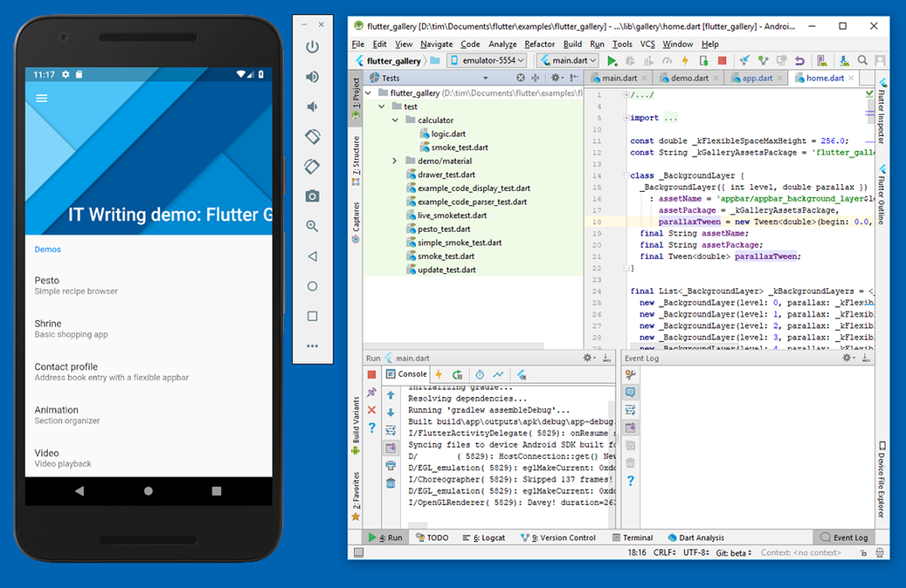Screen dimensions: 906x588
Task: Open the Terminal tool window button
Action: pos(632,538)
